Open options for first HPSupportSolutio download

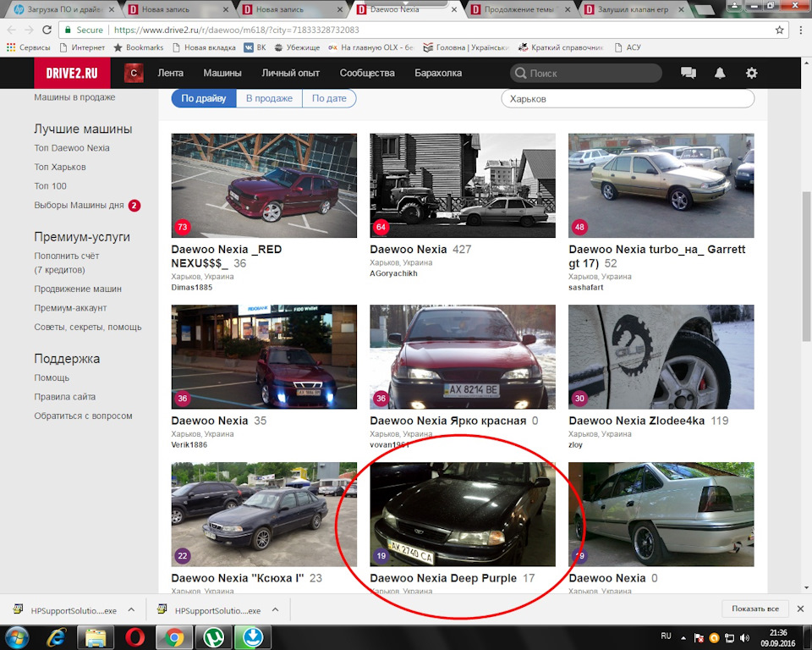click(x=132, y=609)
